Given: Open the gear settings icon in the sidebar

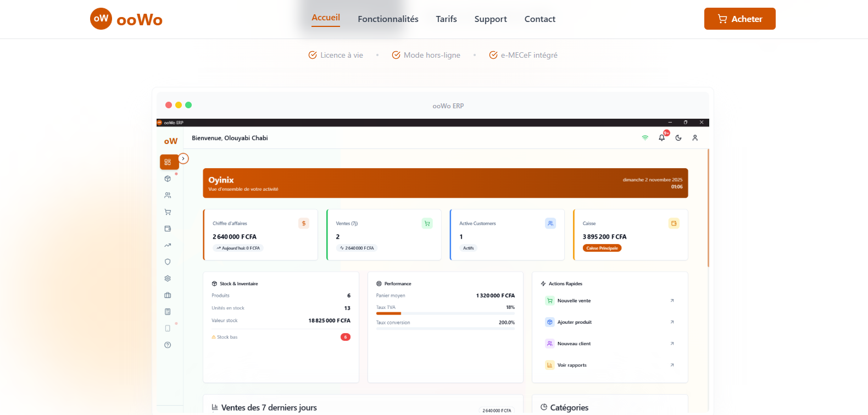Looking at the screenshot, I should [x=168, y=279].
